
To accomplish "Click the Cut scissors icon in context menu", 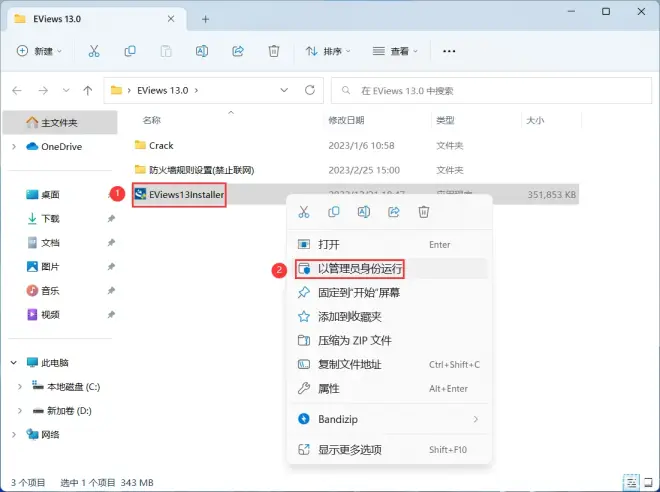I will [x=303, y=212].
